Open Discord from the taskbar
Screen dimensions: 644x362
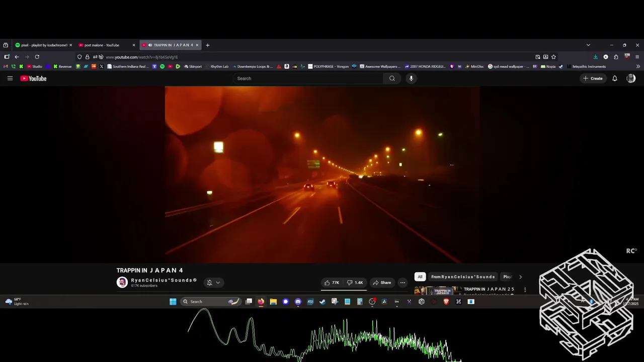(x=298, y=302)
